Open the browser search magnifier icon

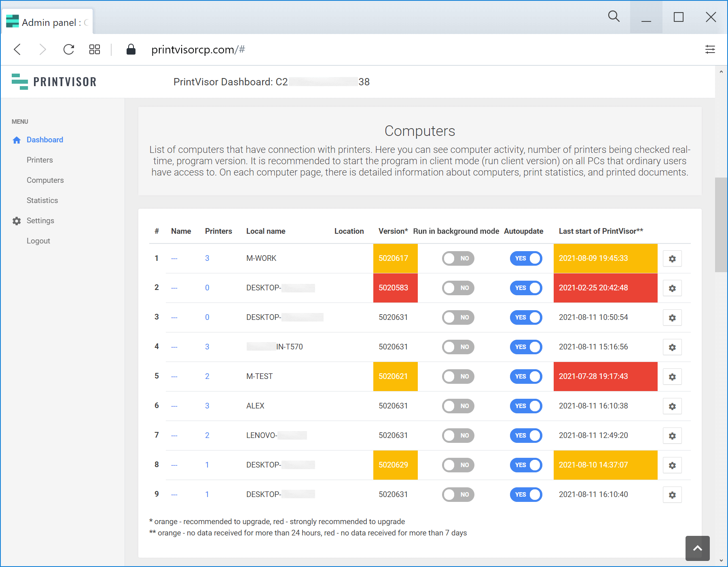pos(614,17)
